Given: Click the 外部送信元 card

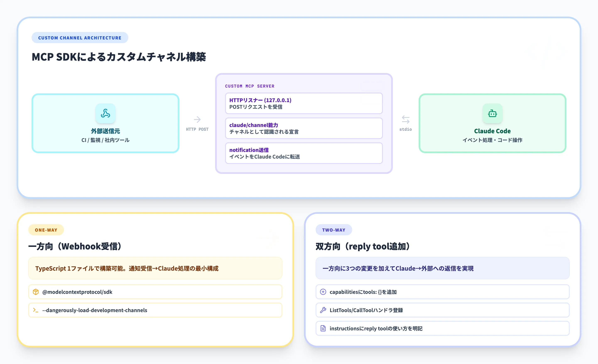Looking at the screenshot, I should click(x=105, y=123).
